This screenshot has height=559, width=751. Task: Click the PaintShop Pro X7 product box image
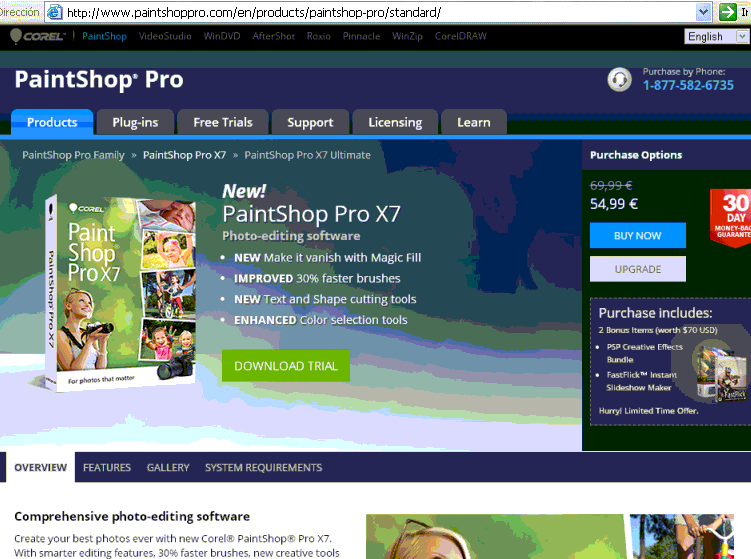[x=120, y=292]
